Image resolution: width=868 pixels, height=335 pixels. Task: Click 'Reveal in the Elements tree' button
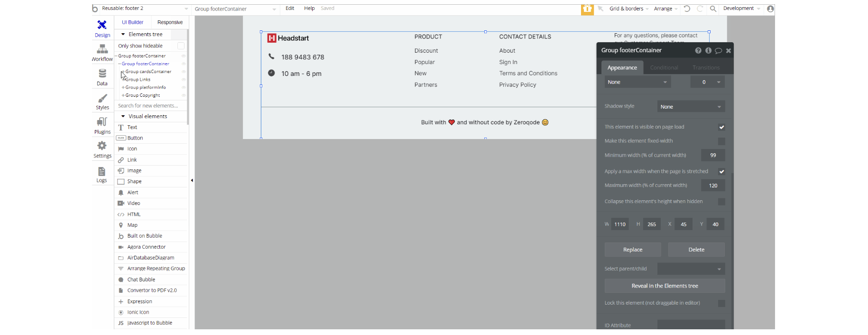[665, 286]
